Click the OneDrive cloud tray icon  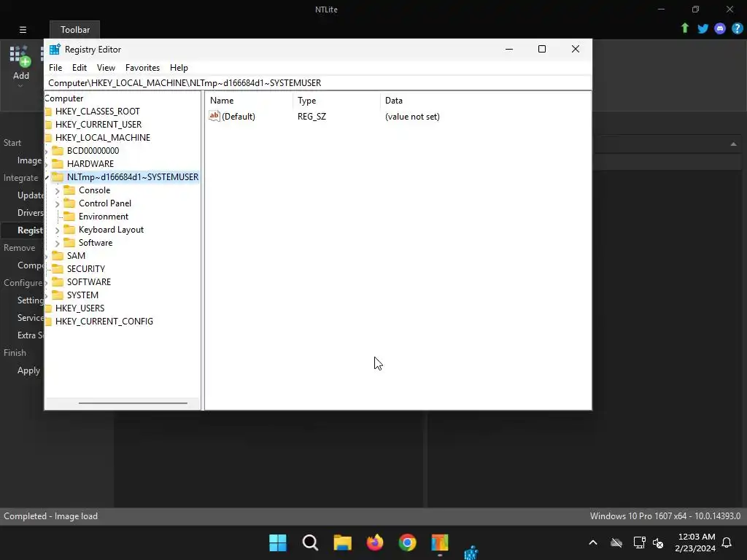(x=616, y=542)
